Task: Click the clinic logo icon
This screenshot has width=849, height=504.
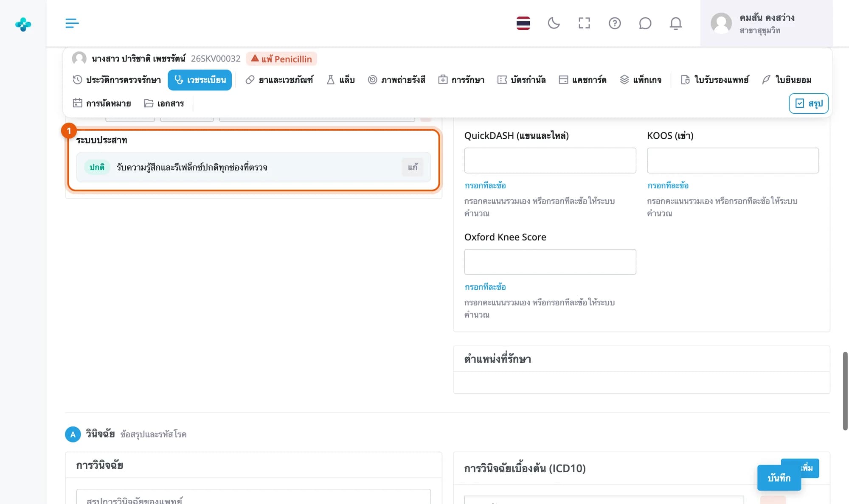Action: 23,24
